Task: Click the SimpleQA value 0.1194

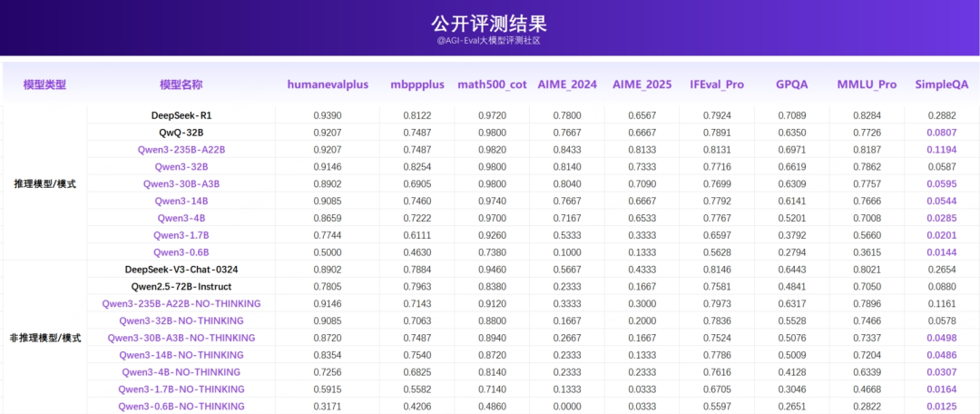Action: (x=942, y=150)
